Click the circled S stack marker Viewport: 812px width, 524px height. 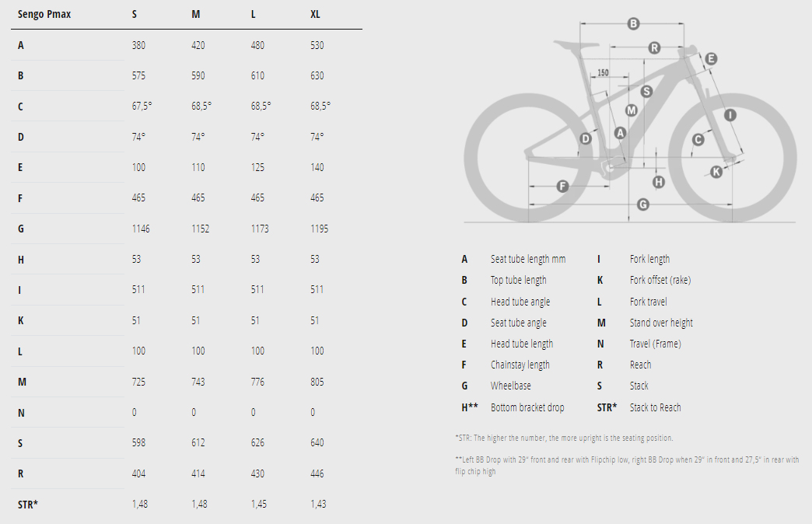[646, 91]
